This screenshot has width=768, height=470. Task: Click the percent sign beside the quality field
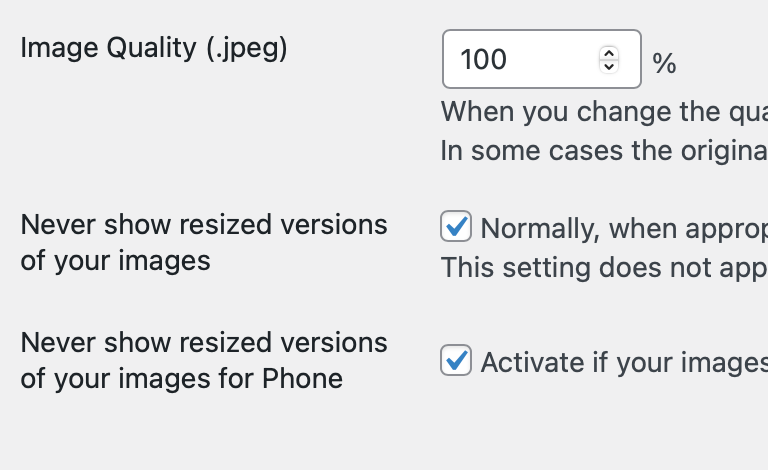point(664,64)
